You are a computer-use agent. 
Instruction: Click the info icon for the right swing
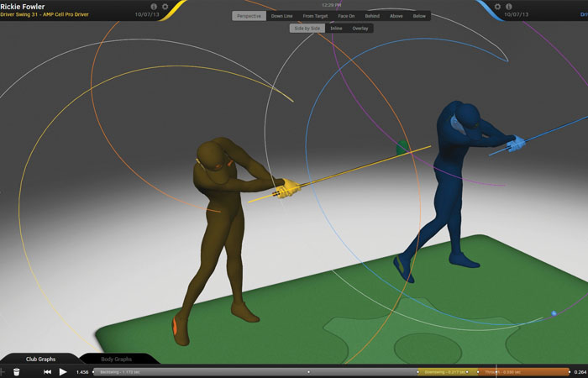(510, 7)
